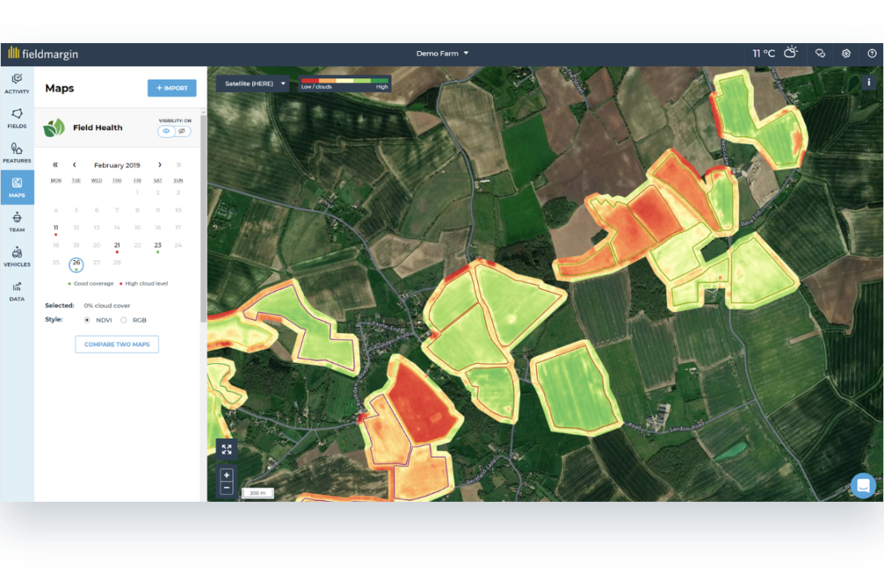Click the Import button

click(172, 88)
